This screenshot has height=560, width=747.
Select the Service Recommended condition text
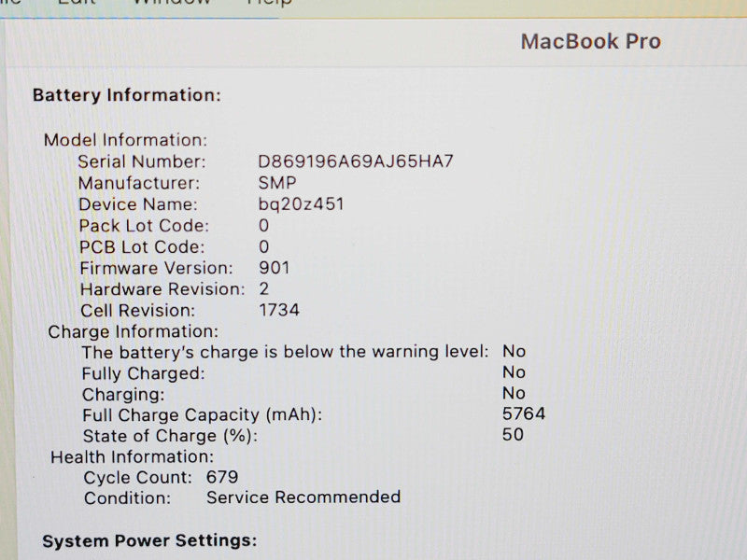(x=303, y=497)
